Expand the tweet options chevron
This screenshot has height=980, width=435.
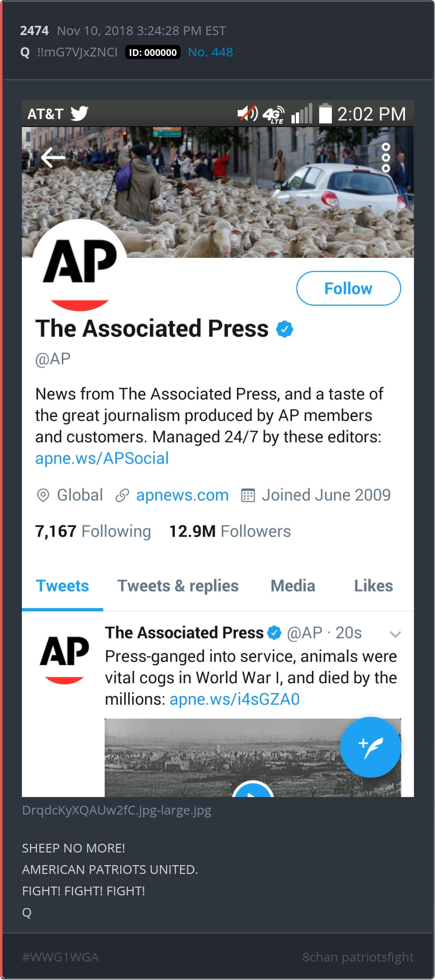pos(395,634)
